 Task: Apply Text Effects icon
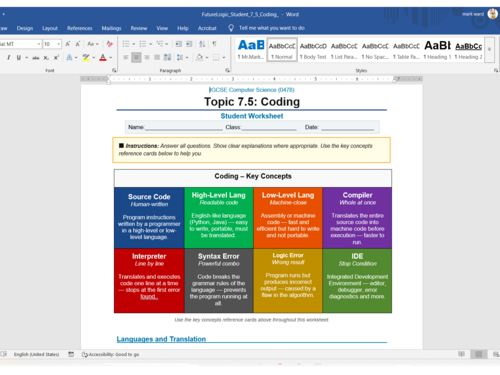click(x=69, y=58)
